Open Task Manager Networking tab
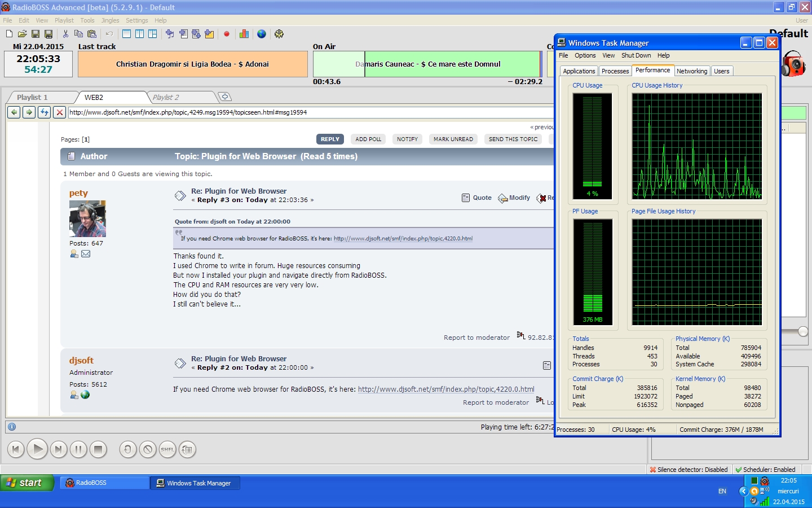The width and height of the screenshot is (812, 508). coord(692,71)
